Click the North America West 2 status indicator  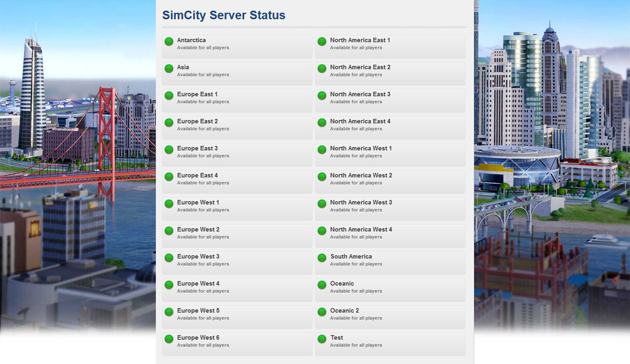[322, 177]
